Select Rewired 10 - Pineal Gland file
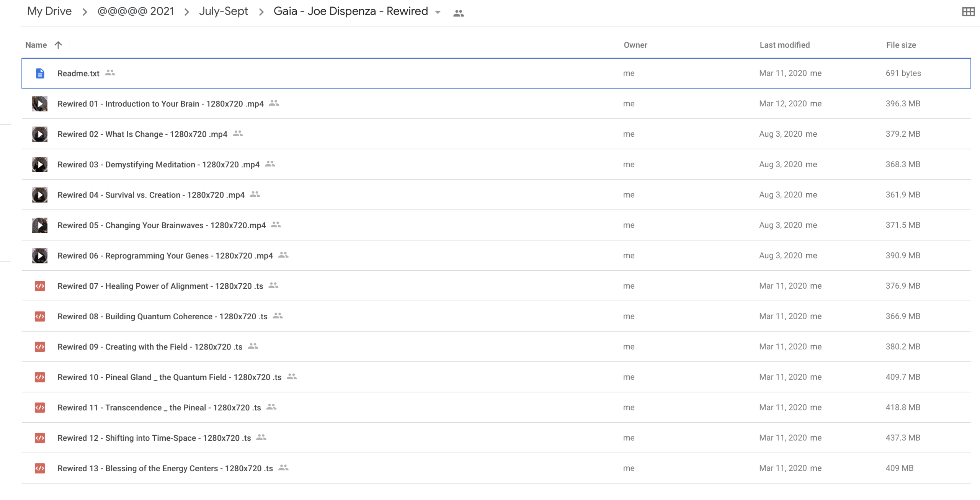Screen dimensions: 980x500 point(170,377)
